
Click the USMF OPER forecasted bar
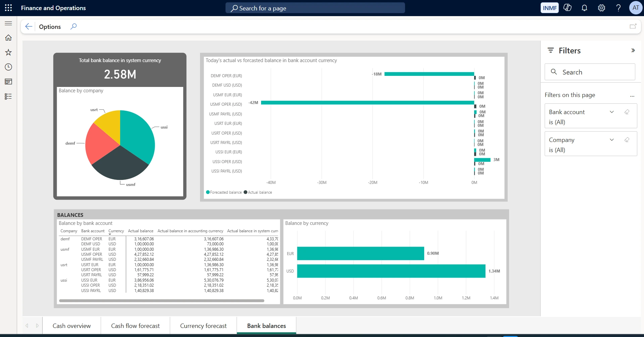[367, 102]
